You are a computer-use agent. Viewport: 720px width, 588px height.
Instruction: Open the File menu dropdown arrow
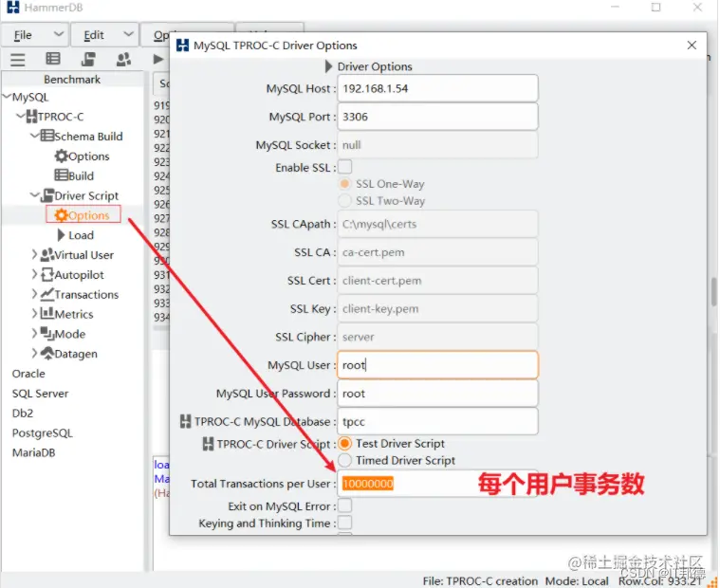[x=58, y=34]
